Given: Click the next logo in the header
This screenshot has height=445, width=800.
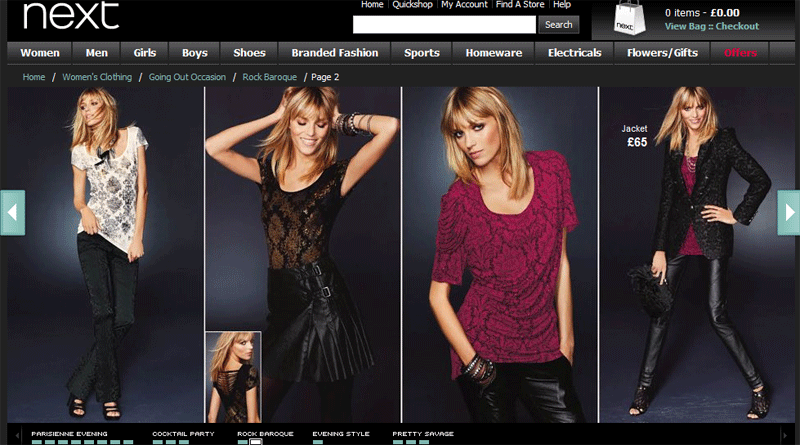Looking at the screenshot, I should pos(70,17).
